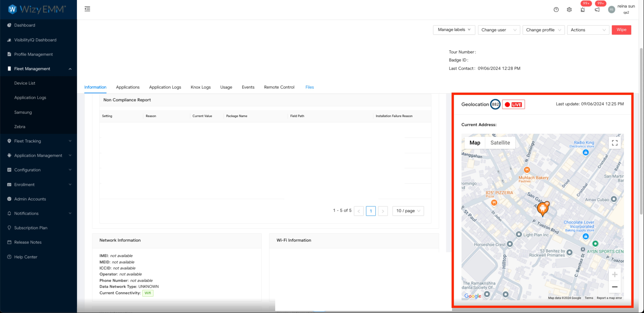Collapse the sidebar with the hamburger icon
This screenshot has width=644, height=313.
87,9
